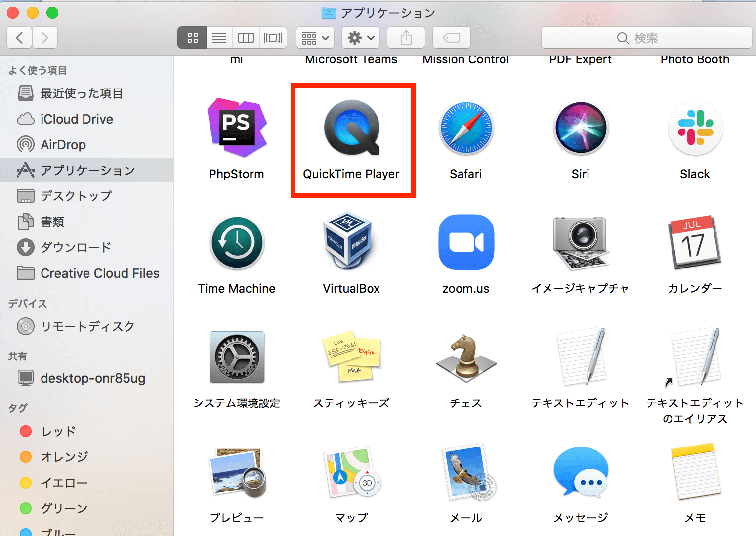Switch to icon view
This screenshot has height=536, width=756.
192,38
